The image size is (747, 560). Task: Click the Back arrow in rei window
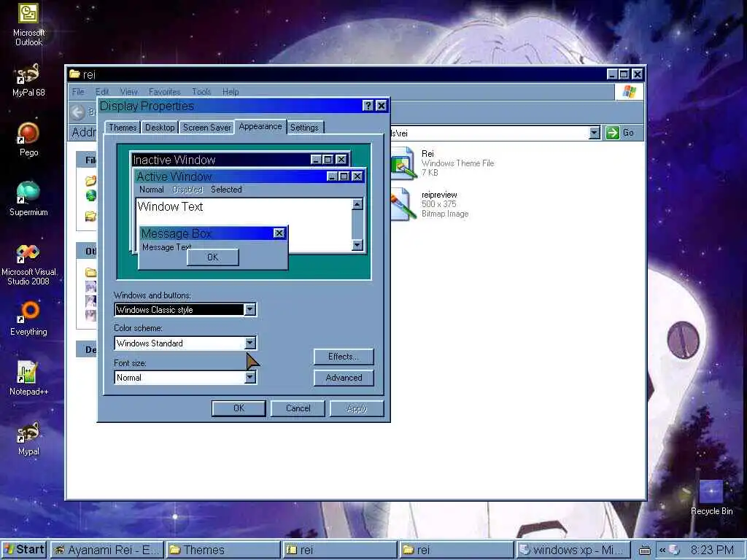[77, 112]
